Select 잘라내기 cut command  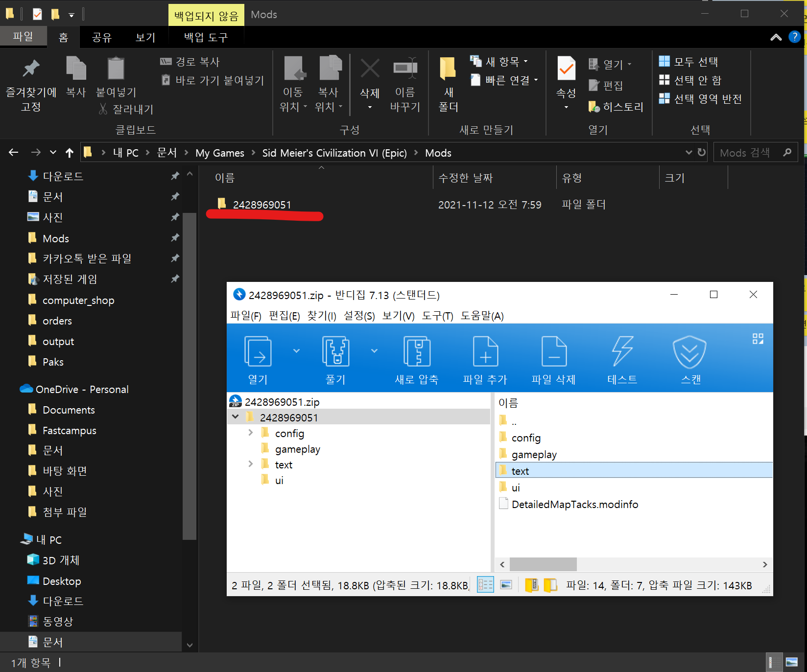[126, 109]
